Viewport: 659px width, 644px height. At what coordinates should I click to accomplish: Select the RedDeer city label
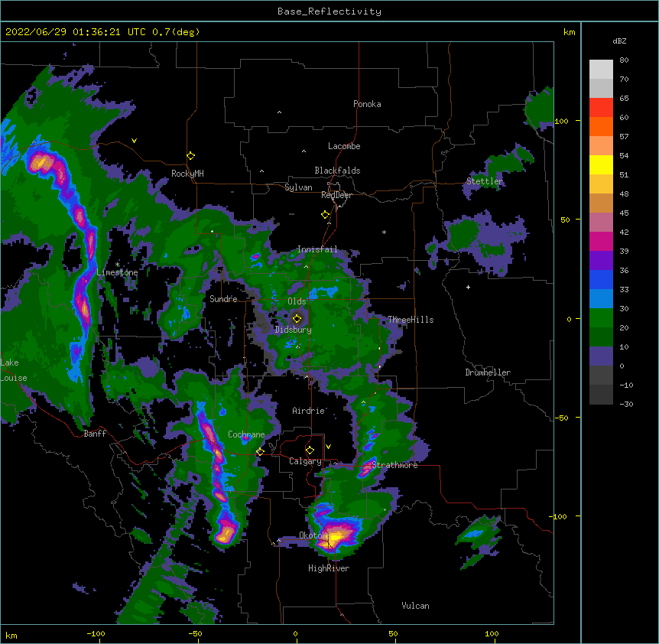click(336, 195)
